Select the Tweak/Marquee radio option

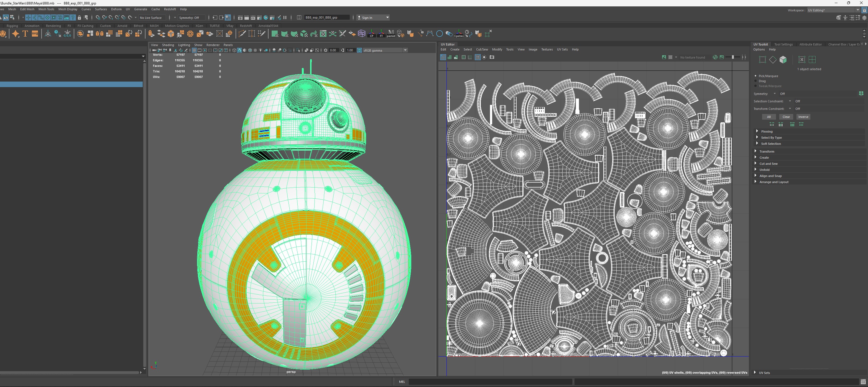click(755, 86)
